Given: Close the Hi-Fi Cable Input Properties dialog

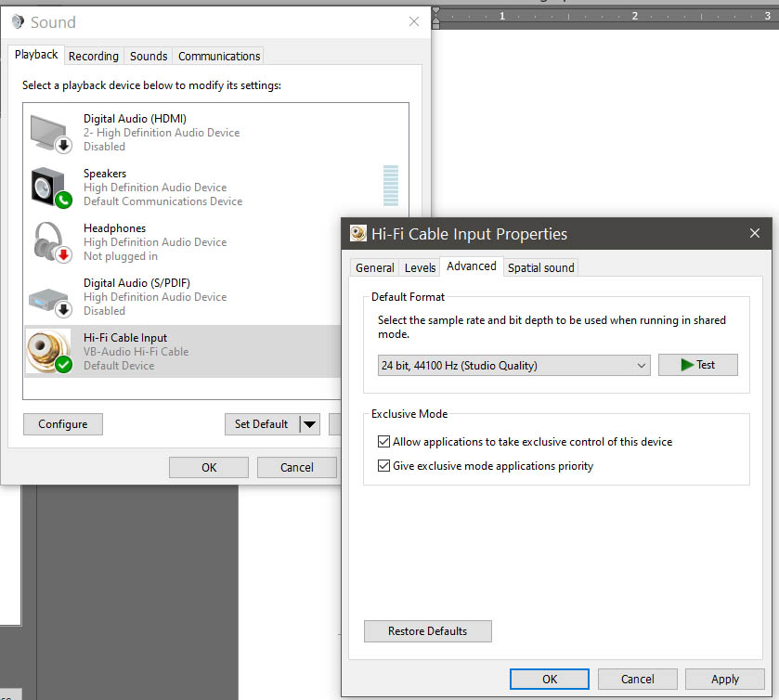Looking at the screenshot, I should [755, 233].
